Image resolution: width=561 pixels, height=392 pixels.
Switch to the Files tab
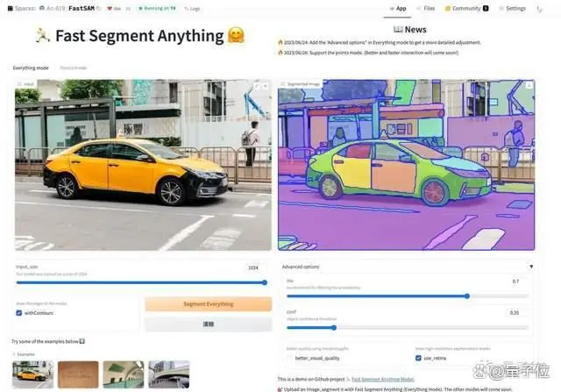tap(426, 9)
